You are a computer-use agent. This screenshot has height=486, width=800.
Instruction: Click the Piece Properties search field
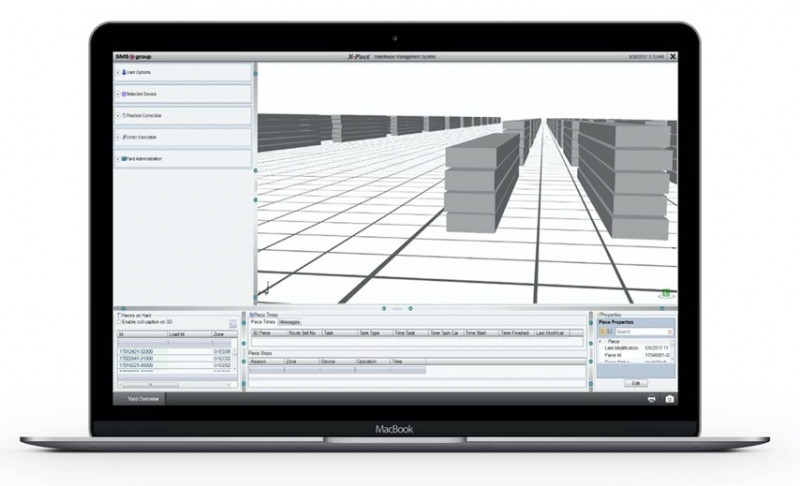(x=640, y=331)
